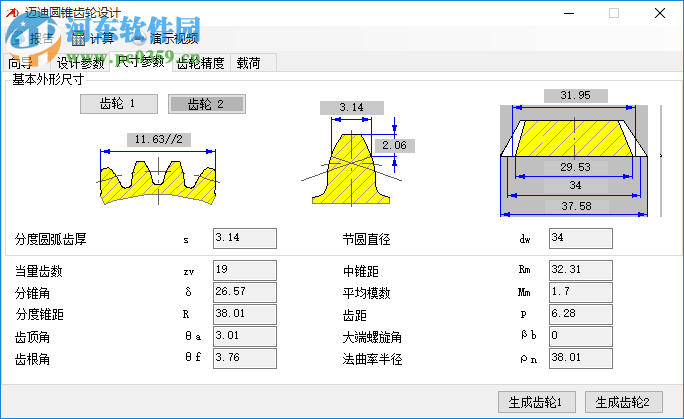This screenshot has height=419, width=684.
Task: Click the 平均模数 Mm field
Action: (581, 292)
